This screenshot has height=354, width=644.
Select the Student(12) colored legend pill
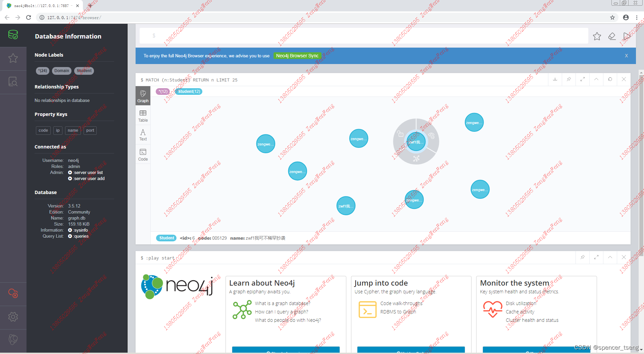[x=188, y=91]
